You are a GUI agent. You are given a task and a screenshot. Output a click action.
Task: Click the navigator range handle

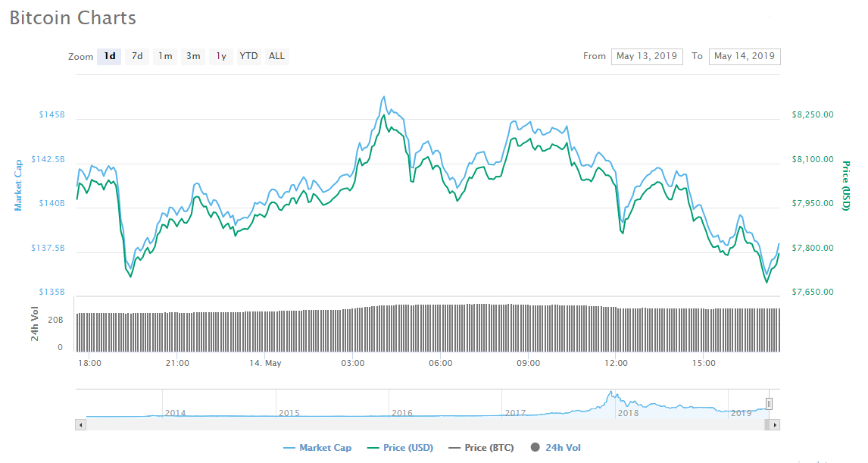point(769,404)
